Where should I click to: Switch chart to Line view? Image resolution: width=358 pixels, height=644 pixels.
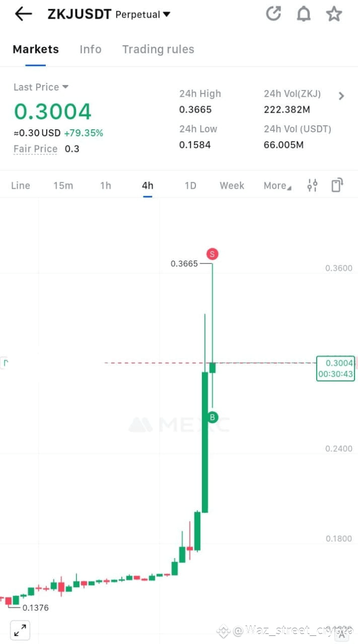tap(21, 186)
